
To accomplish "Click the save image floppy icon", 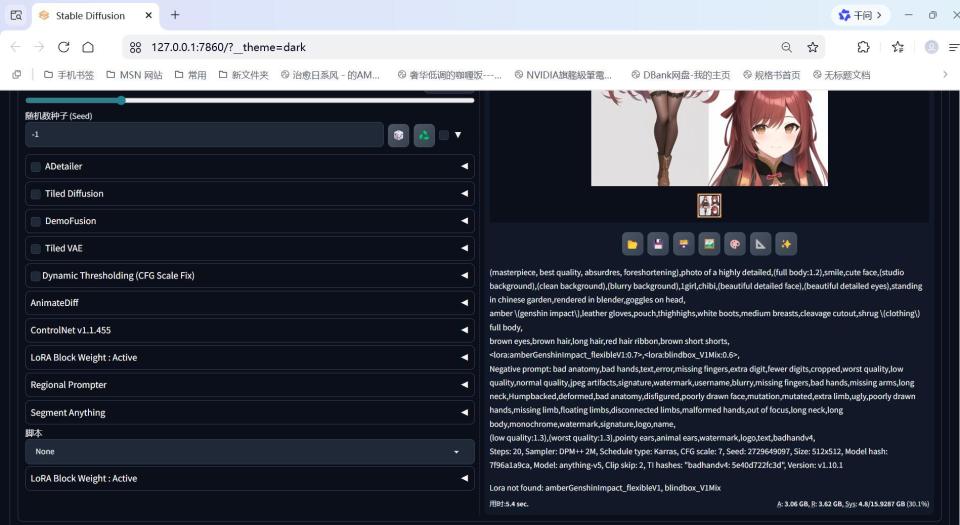I will pos(658,244).
